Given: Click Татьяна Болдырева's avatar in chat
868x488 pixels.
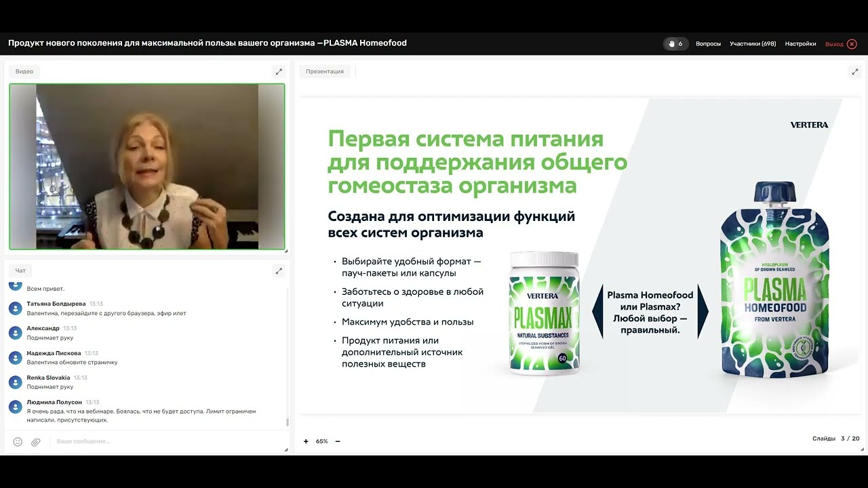Looking at the screenshot, I should [16, 308].
